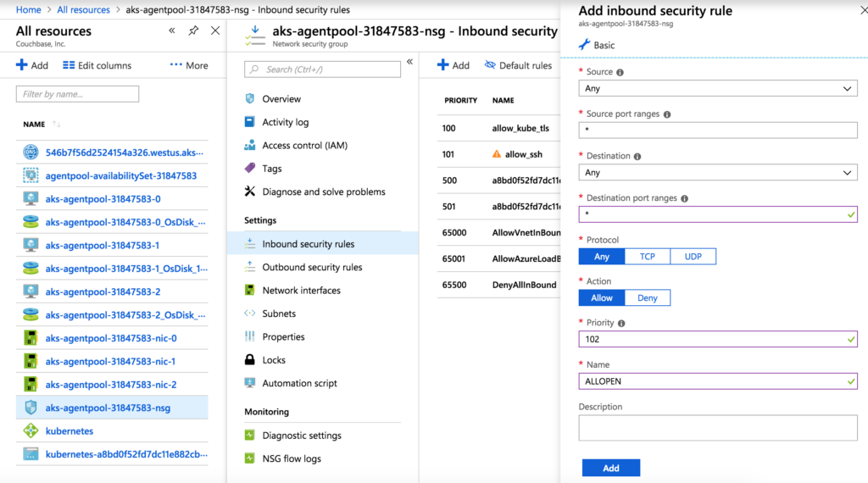Click the Overview shield icon
This screenshot has width=868, height=483.
(x=250, y=98)
